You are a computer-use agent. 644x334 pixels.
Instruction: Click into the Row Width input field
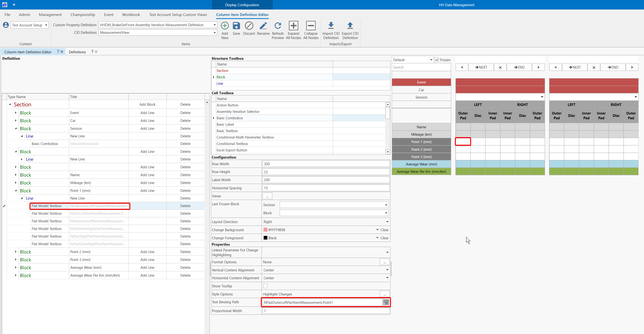(326, 164)
